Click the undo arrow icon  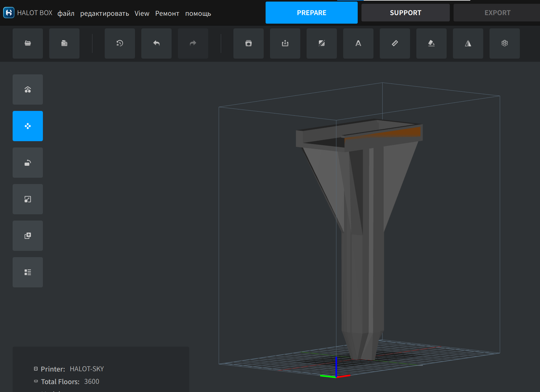156,43
